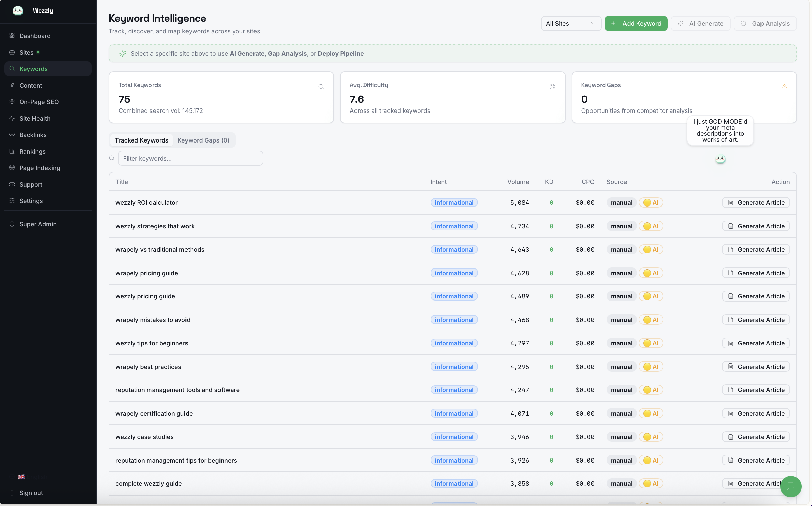The height and width of the screenshot is (506, 812).
Task: Click the filter keywords input field
Action: [x=190, y=158]
